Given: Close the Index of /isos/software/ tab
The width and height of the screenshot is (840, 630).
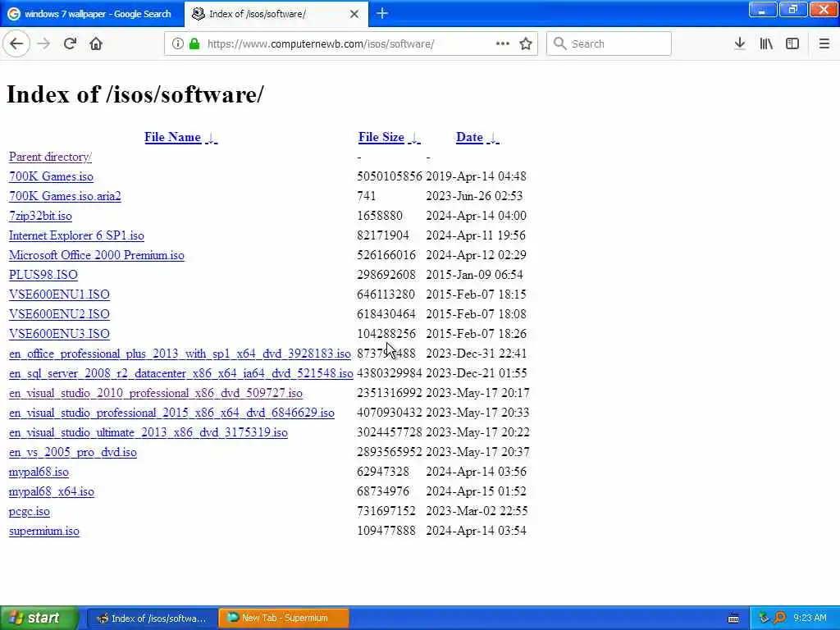Looking at the screenshot, I should pos(354,14).
